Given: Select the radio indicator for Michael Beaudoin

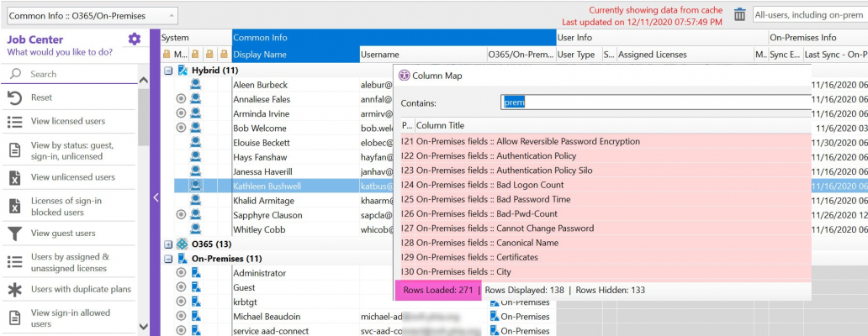Looking at the screenshot, I should pyautogui.click(x=181, y=316).
